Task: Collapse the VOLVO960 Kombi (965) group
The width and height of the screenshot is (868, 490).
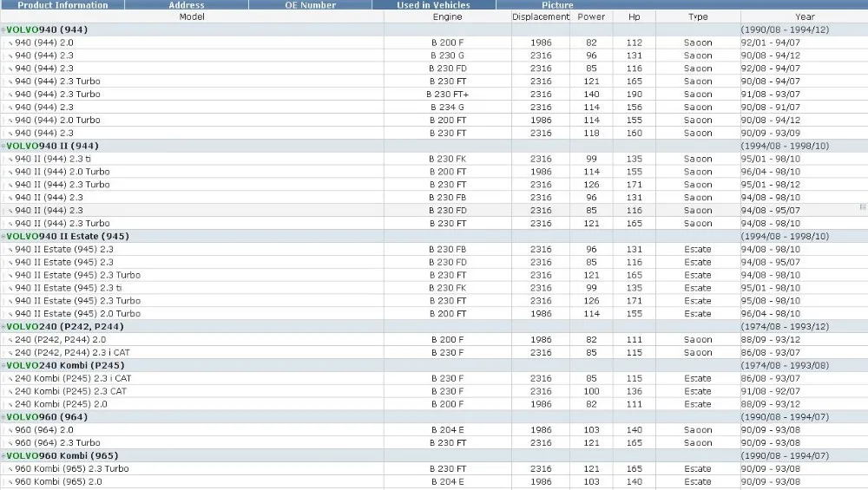Action: [3, 456]
